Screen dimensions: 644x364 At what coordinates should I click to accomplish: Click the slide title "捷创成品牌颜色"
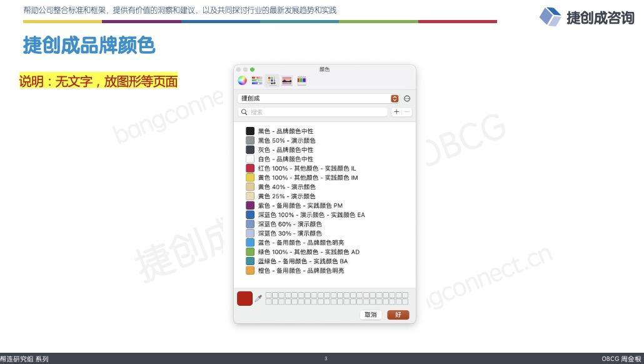(89, 45)
